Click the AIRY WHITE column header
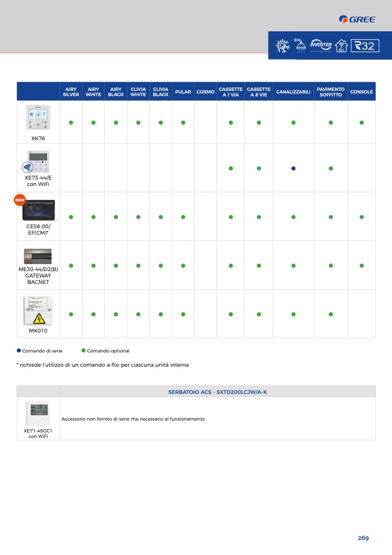The image size is (392, 555). coord(93,92)
